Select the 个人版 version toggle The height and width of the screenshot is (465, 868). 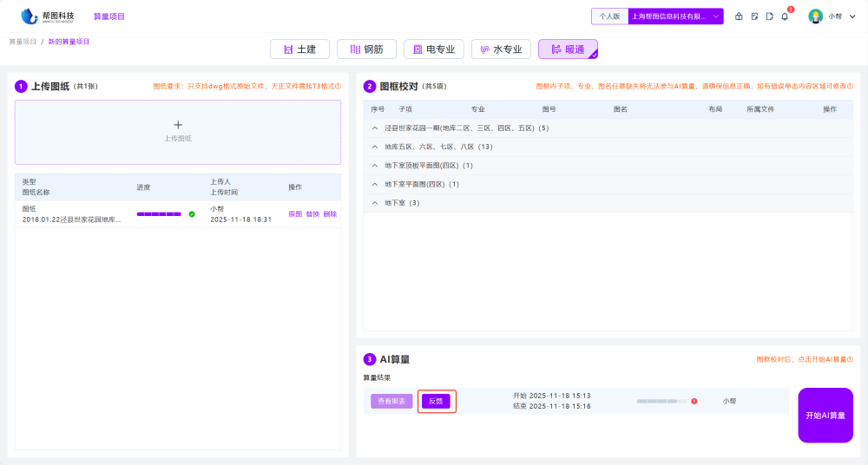pos(610,16)
